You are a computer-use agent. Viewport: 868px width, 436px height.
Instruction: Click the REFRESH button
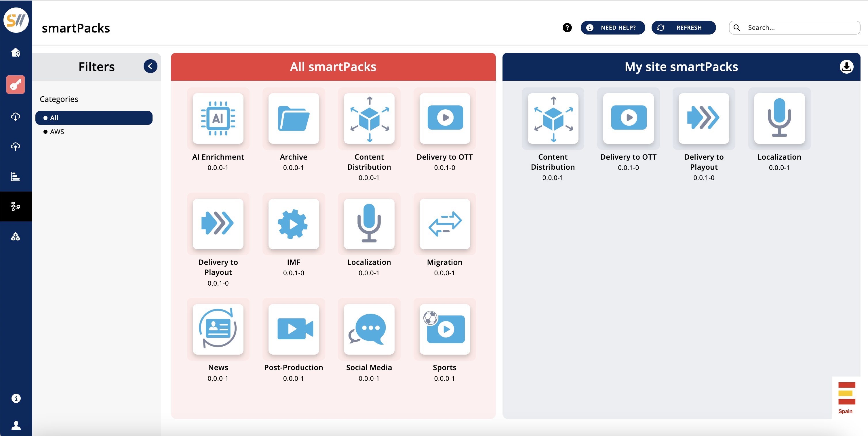683,28
